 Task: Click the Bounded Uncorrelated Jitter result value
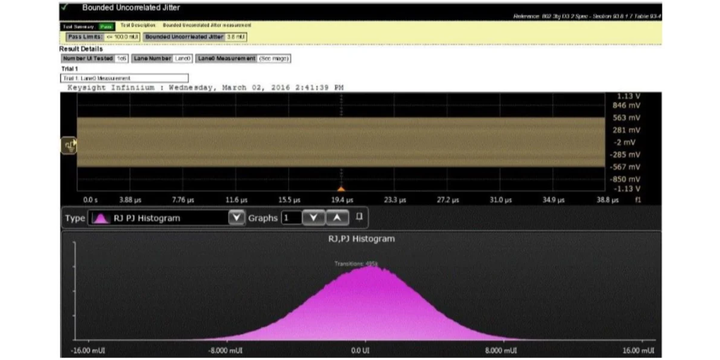236,37
